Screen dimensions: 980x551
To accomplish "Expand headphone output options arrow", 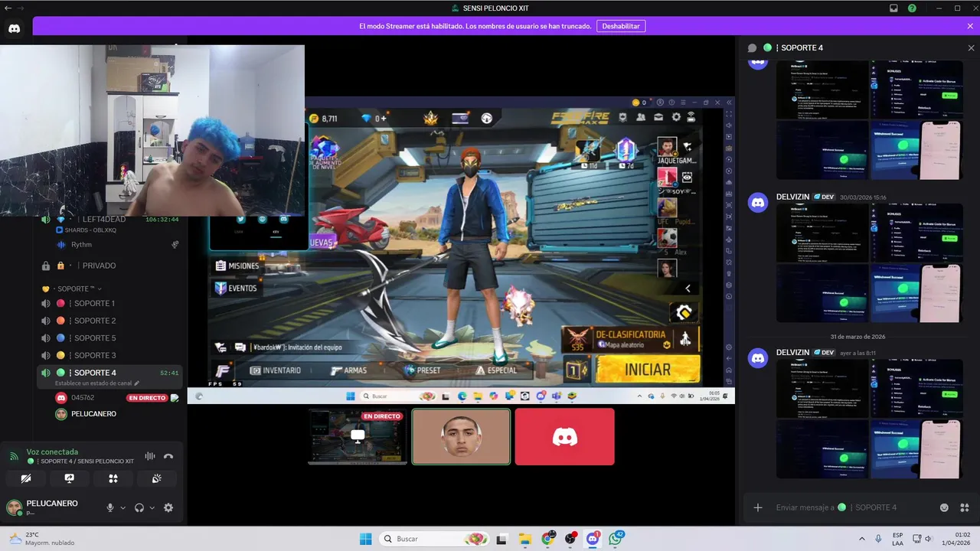I will (152, 507).
